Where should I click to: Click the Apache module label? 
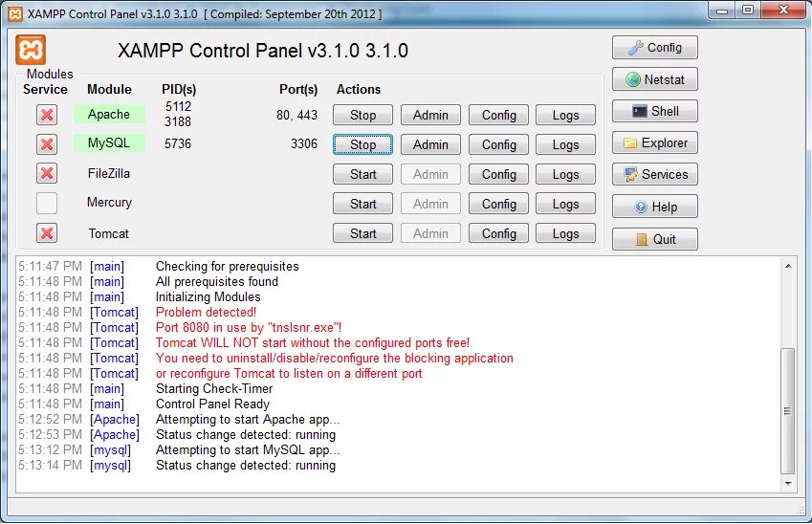[109, 114]
